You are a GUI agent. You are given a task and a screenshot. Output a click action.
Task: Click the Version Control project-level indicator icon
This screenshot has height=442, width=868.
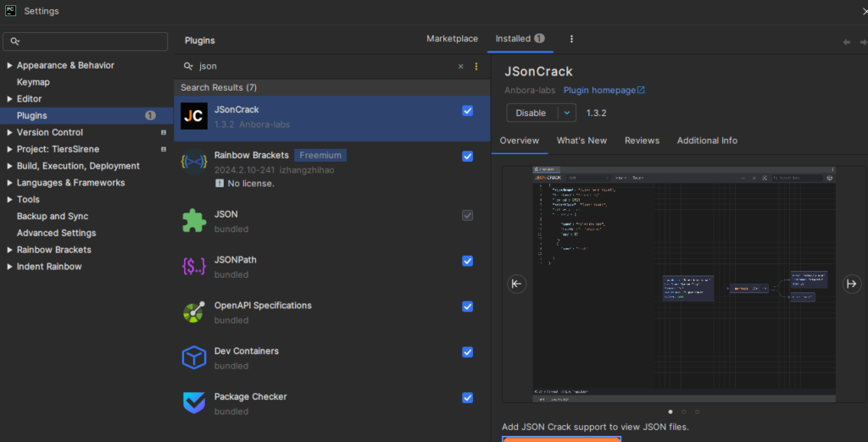point(164,133)
